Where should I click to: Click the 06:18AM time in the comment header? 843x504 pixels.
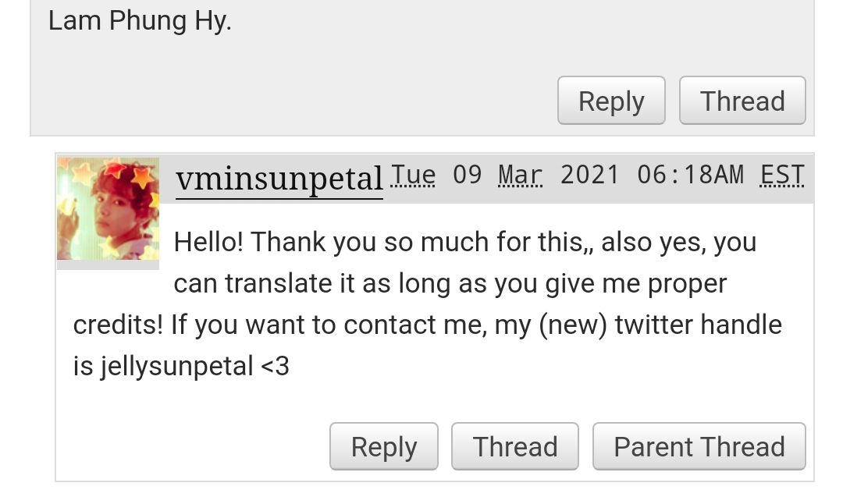click(x=691, y=175)
